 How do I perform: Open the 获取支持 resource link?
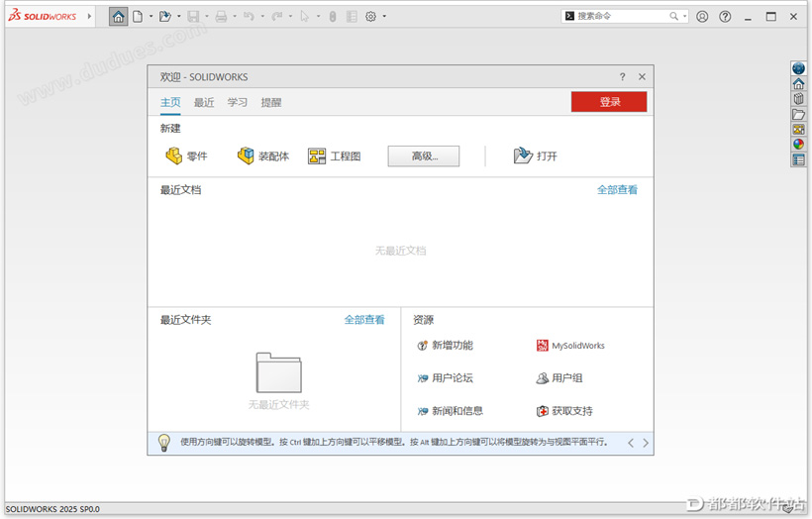click(564, 411)
